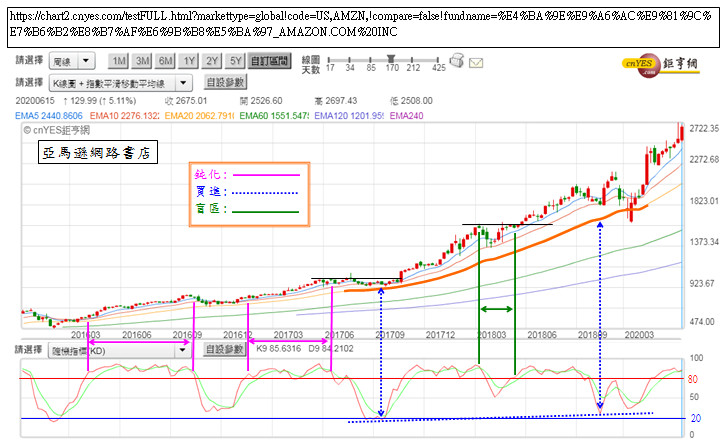Click the printer icon
Viewport: 728px width, 446px height.
tap(456, 61)
